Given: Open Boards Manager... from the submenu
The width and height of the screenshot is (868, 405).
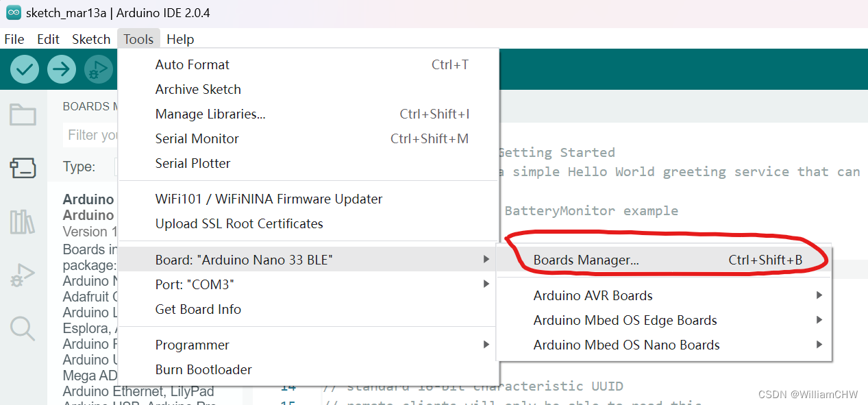Looking at the screenshot, I should [664, 260].
